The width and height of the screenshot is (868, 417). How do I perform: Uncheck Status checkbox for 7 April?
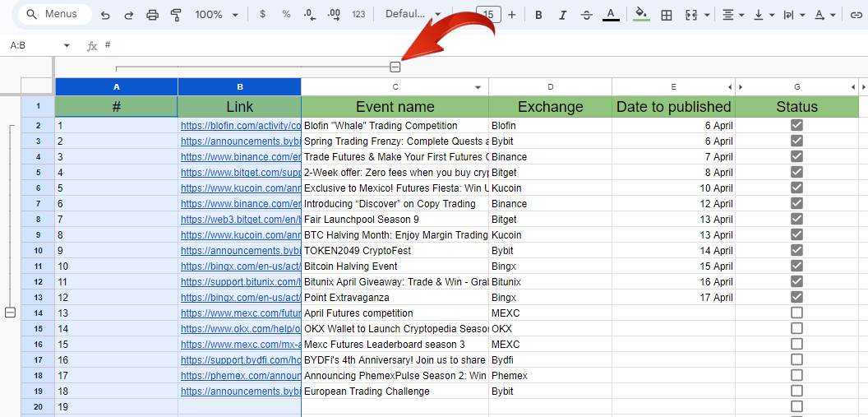[x=796, y=157]
